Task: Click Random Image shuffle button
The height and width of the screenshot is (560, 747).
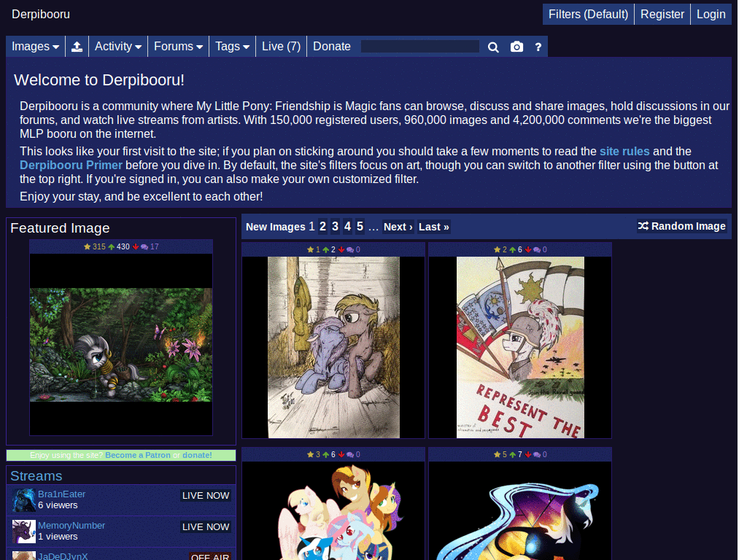Action: click(682, 226)
